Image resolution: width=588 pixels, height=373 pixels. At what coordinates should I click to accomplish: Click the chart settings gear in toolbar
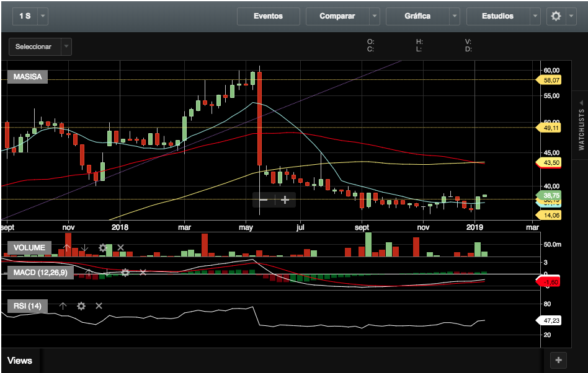coord(556,16)
